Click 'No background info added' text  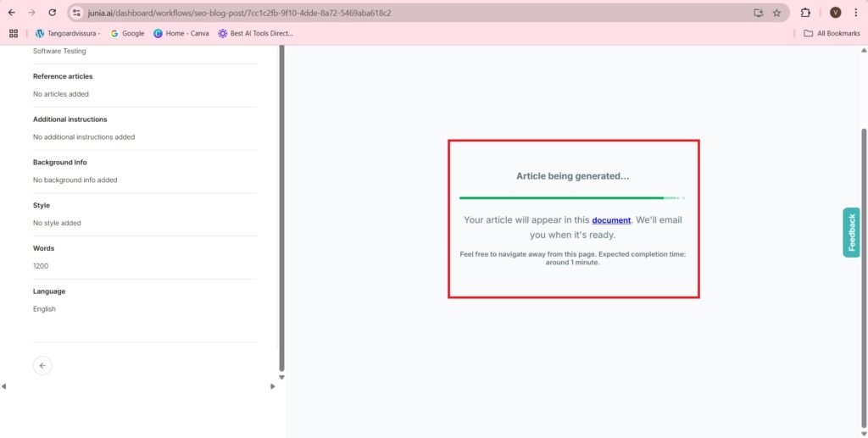coord(75,180)
